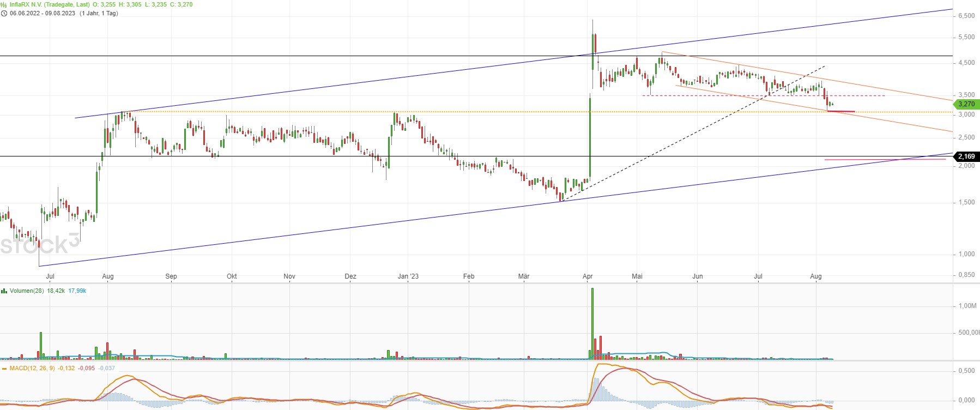980x410 pixels.
Task: Click the stock3 watermark logo
Action: pyautogui.click(x=39, y=245)
